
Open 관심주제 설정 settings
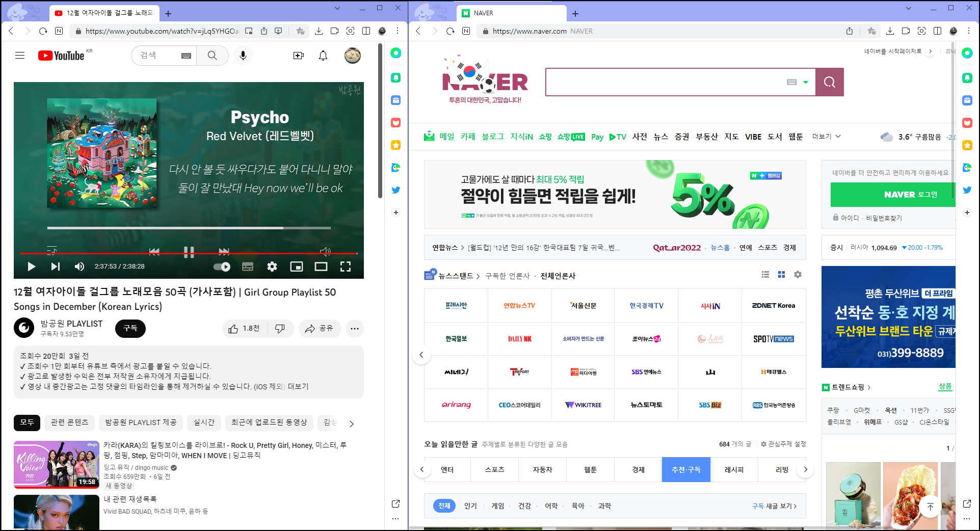click(784, 444)
